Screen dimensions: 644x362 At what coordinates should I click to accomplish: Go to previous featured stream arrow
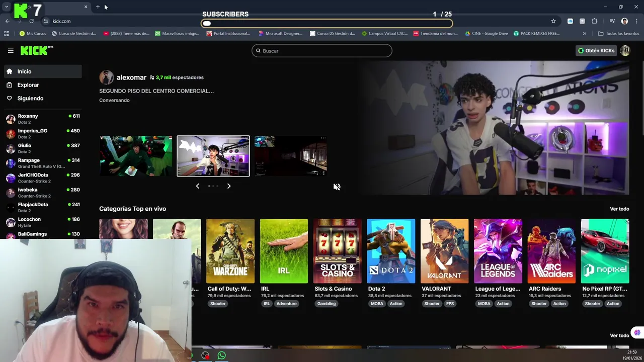pyautogui.click(x=197, y=186)
